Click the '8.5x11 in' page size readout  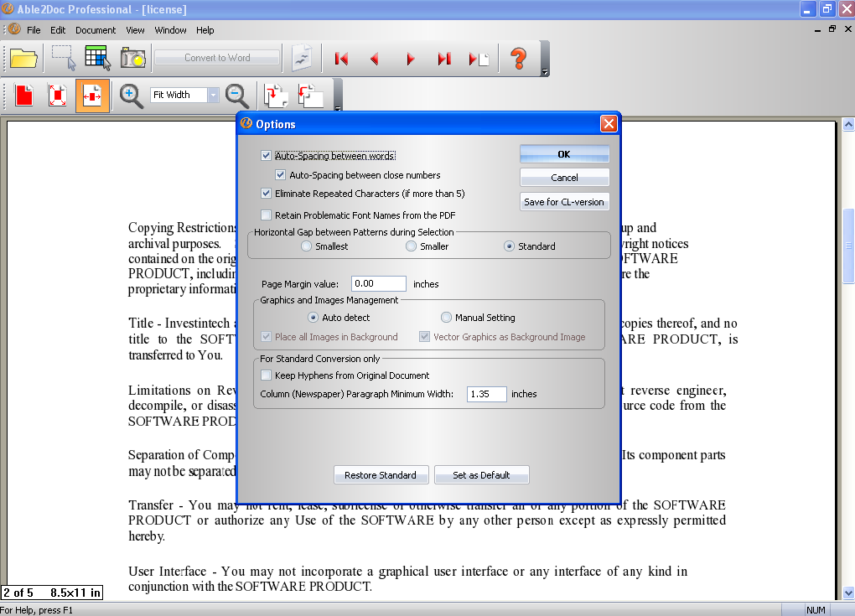pyautogui.click(x=75, y=593)
